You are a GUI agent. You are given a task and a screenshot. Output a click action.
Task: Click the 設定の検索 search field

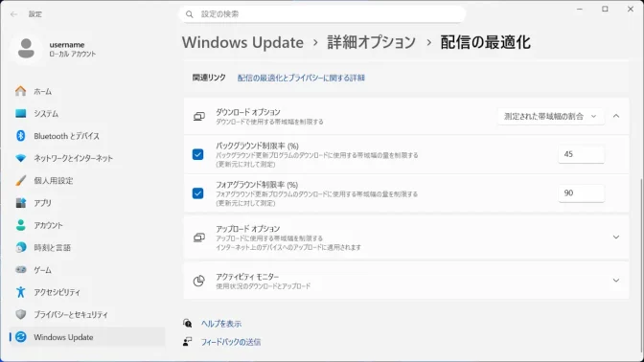pos(322,14)
